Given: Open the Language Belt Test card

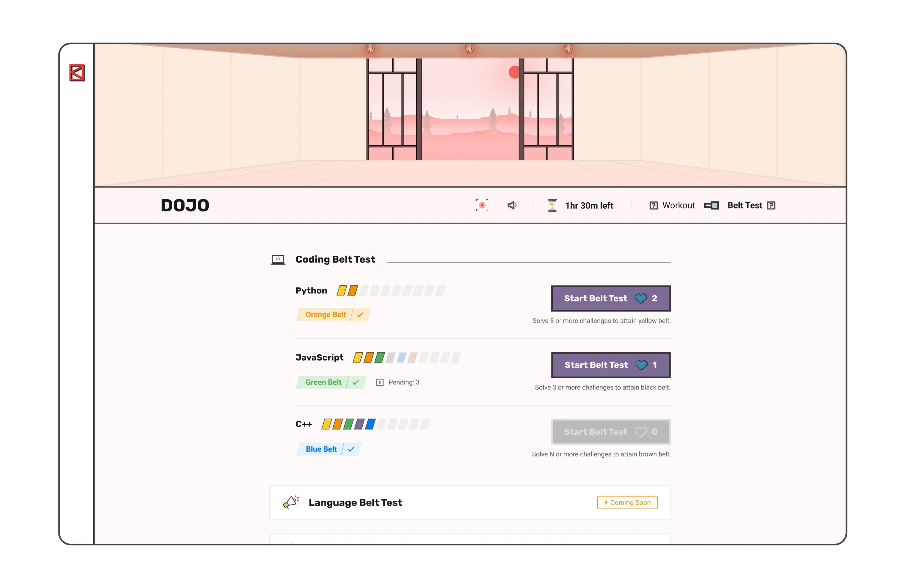Looking at the screenshot, I should pos(470,503).
